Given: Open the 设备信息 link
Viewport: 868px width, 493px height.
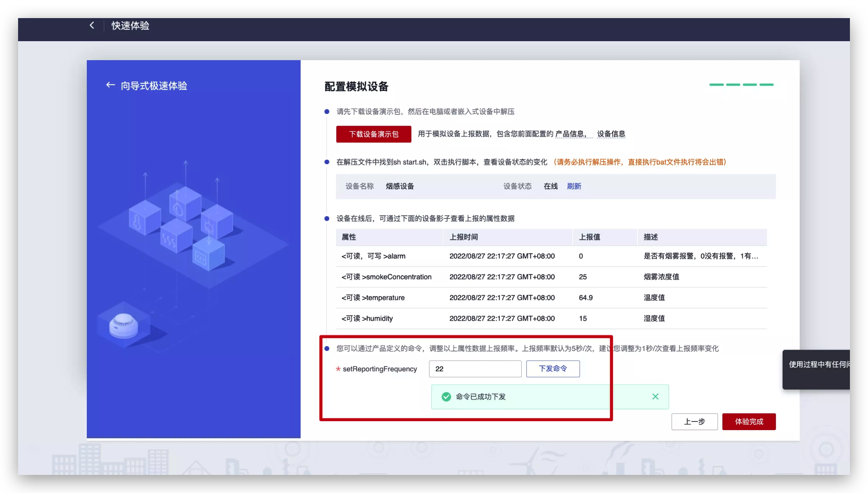Looking at the screenshot, I should [x=611, y=134].
